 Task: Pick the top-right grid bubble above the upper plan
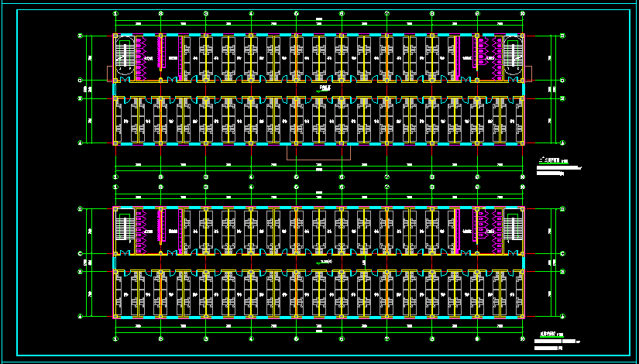pos(522,14)
